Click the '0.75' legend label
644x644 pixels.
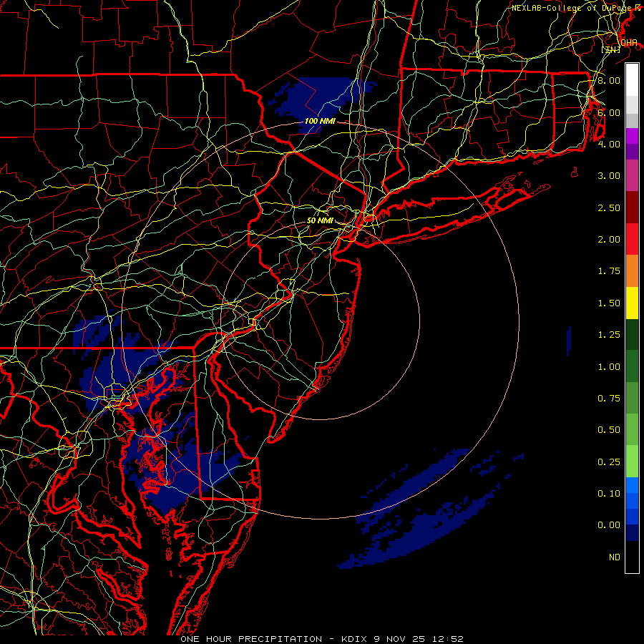[x=608, y=398]
